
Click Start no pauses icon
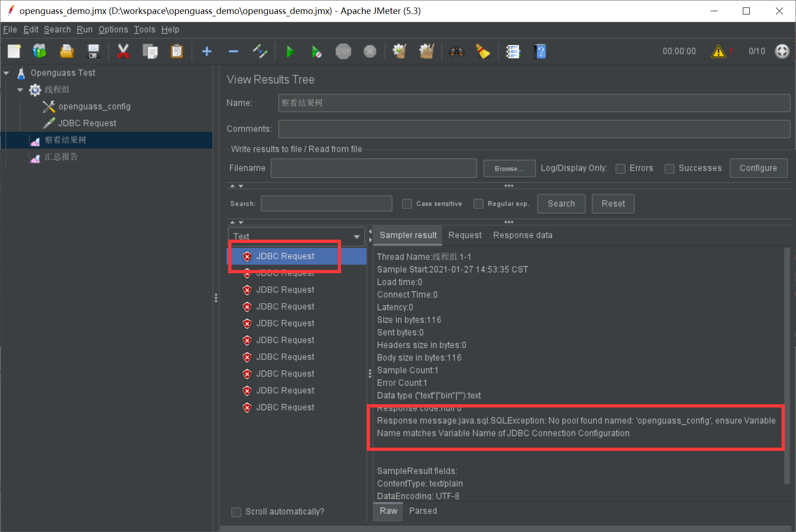pyautogui.click(x=316, y=51)
